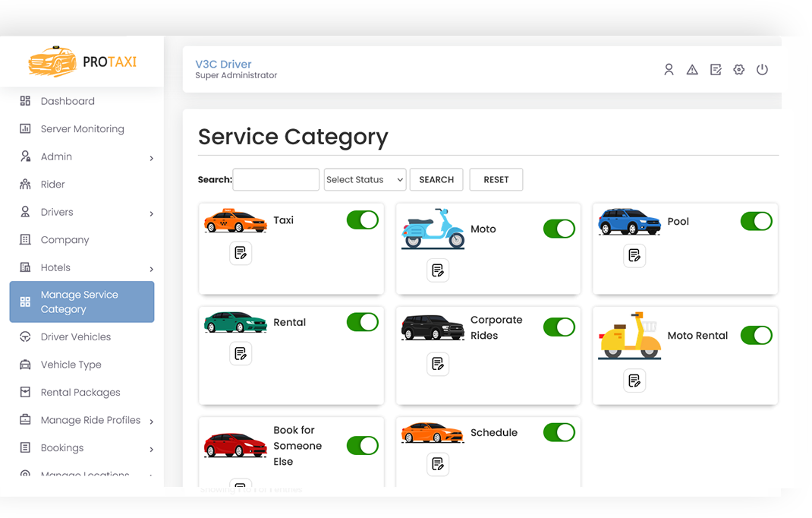Click the 'Service Category' page heading
812x518 pixels.
point(293,137)
